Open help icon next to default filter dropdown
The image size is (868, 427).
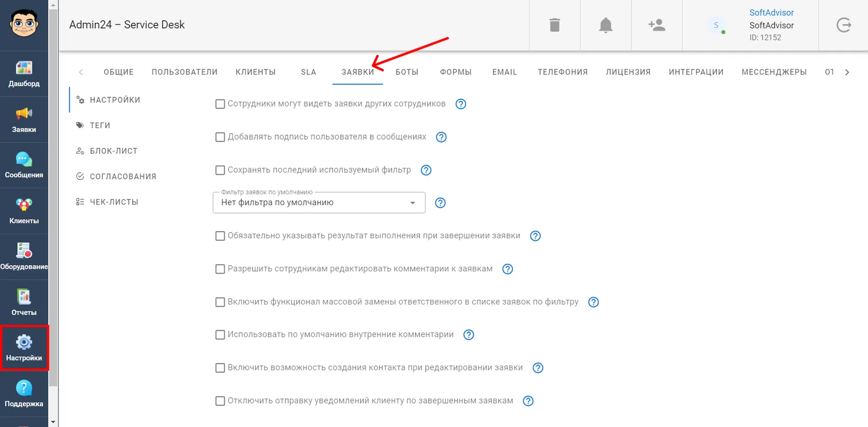pos(440,203)
